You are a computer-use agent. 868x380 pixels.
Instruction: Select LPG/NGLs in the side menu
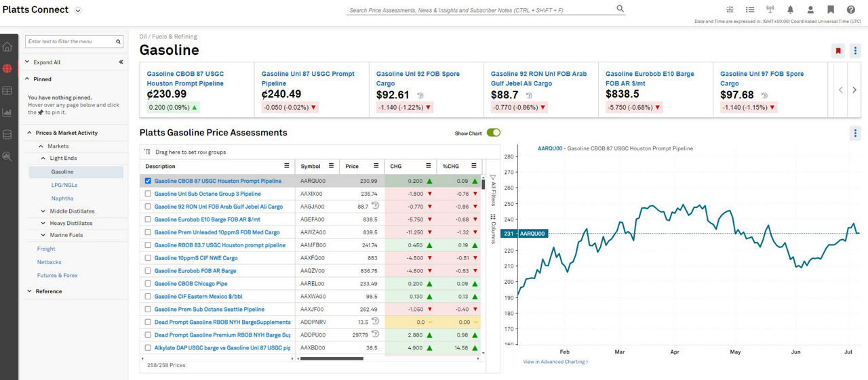[63, 185]
